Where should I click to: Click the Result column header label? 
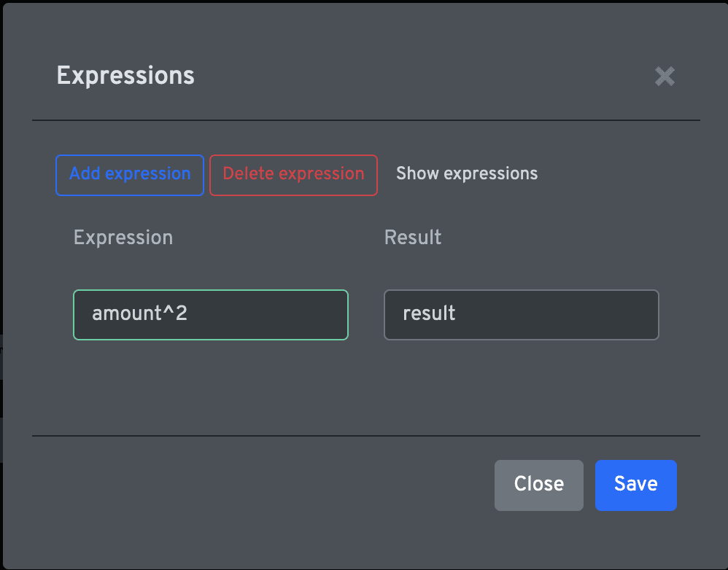point(413,237)
